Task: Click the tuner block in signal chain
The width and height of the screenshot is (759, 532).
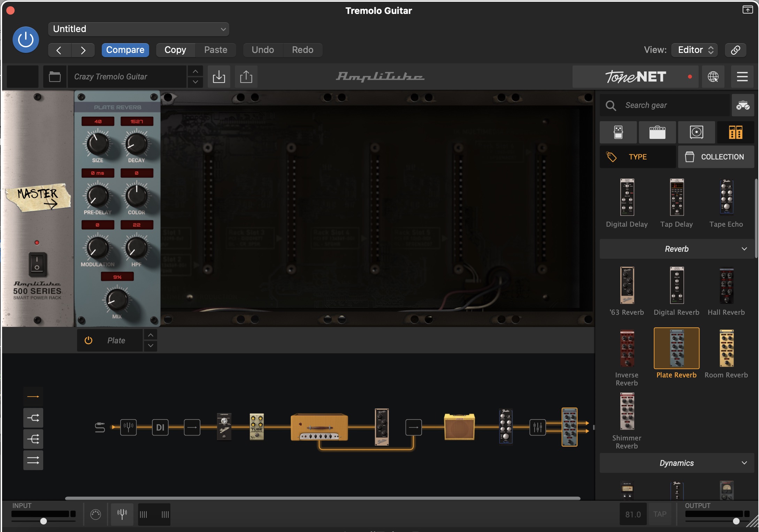Action: (x=128, y=427)
